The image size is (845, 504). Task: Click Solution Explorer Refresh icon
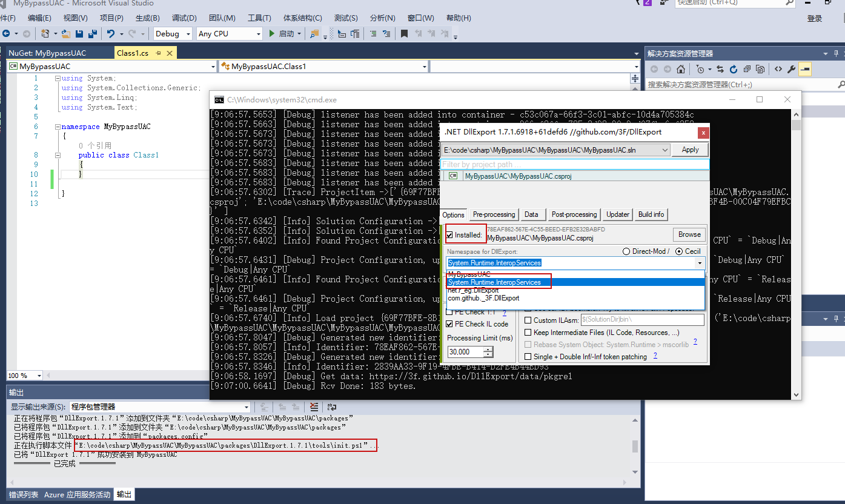coord(734,69)
